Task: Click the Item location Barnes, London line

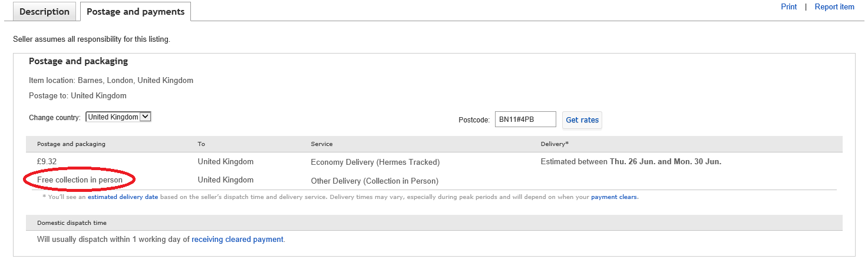Action: [111, 81]
